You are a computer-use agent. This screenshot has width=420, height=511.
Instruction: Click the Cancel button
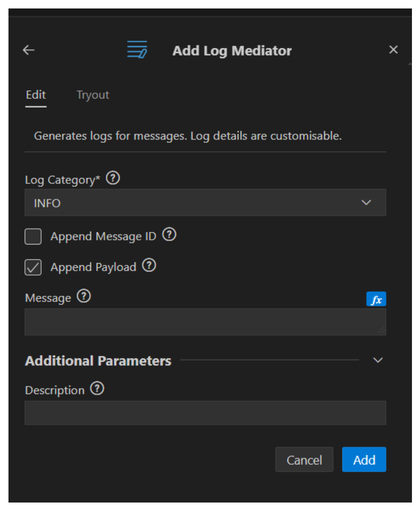click(x=304, y=460)
